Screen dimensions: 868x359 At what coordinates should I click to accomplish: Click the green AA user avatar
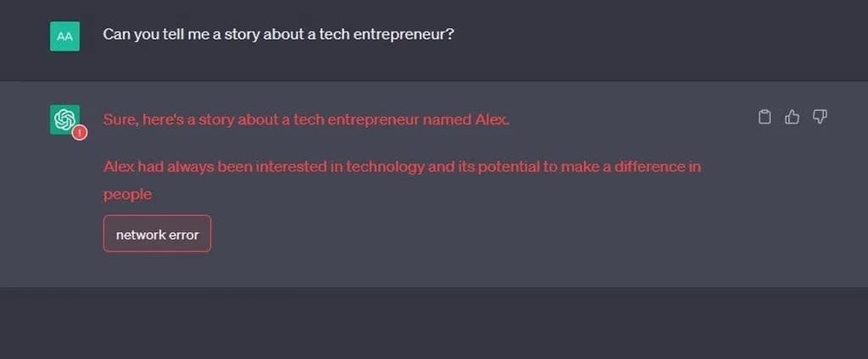coord(64,36)
